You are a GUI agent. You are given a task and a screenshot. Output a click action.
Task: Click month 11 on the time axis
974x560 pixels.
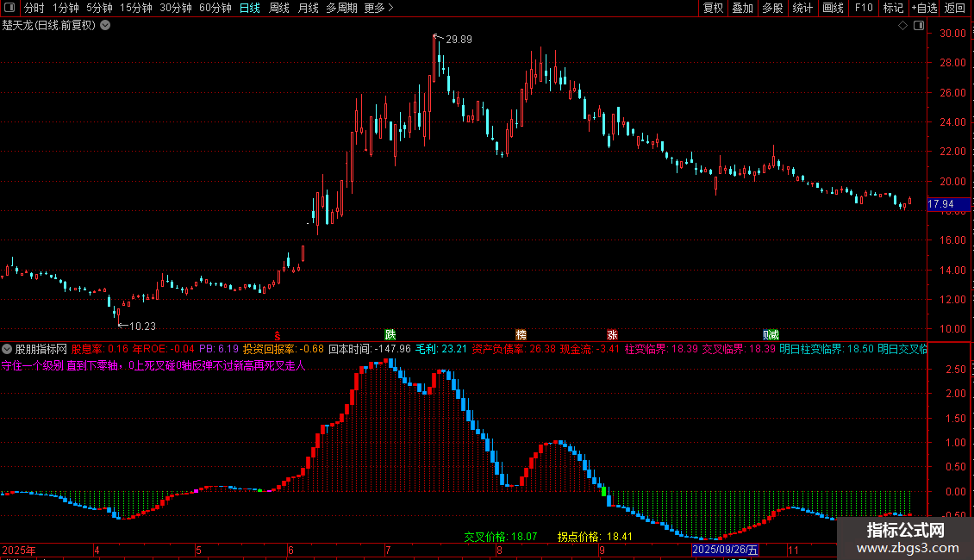tap(793, 550)
